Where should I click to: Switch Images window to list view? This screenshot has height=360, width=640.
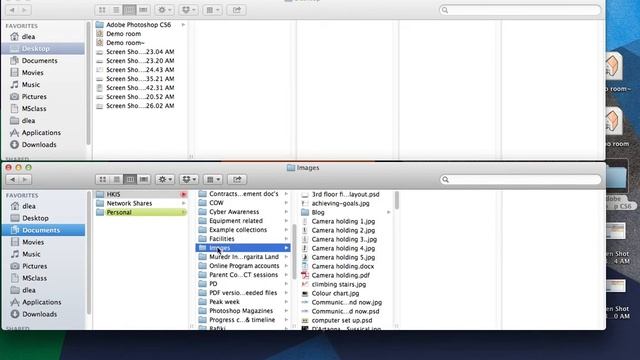tap(116, 180)
